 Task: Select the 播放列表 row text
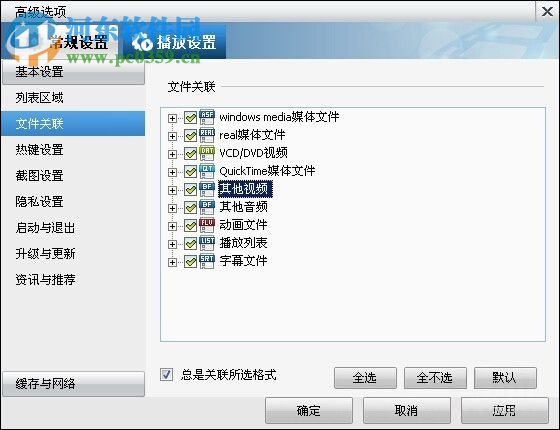243,243
